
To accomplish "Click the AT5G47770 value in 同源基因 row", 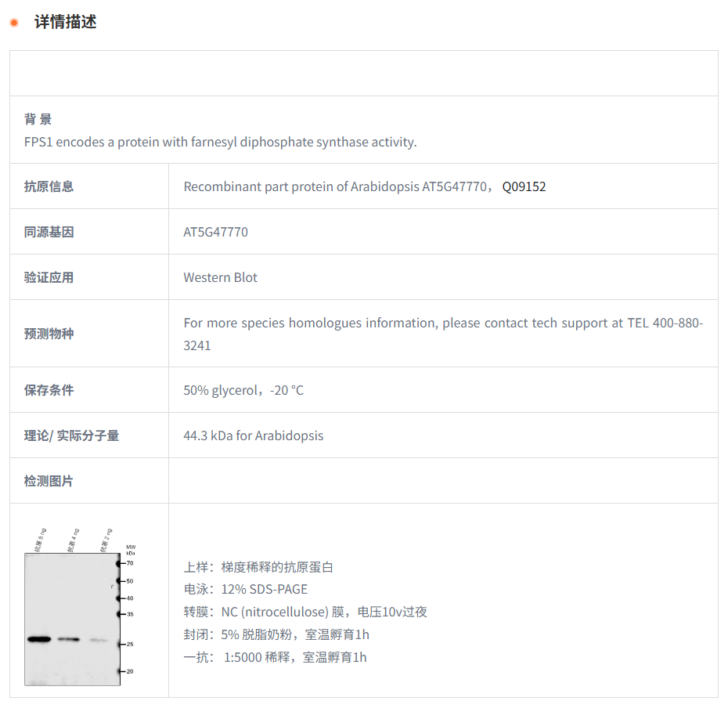I will pyautogui.click(x=215, y=232).
